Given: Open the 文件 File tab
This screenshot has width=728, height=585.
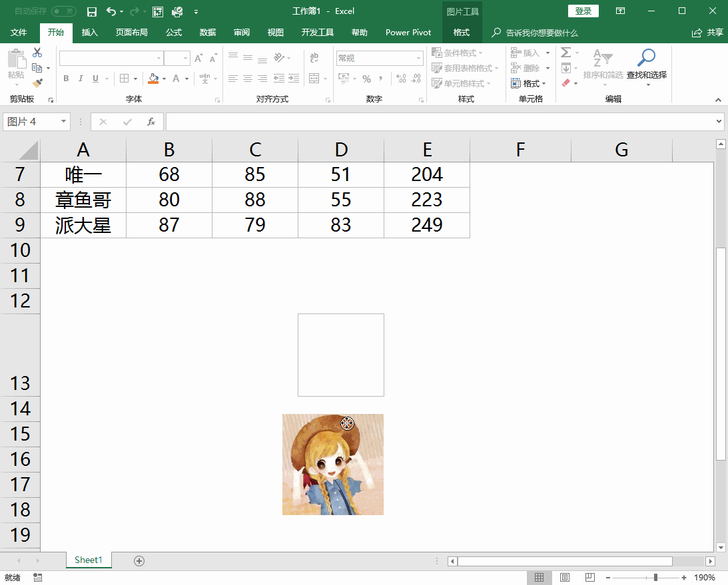Looking at the screenshot, I should point(19,33).
